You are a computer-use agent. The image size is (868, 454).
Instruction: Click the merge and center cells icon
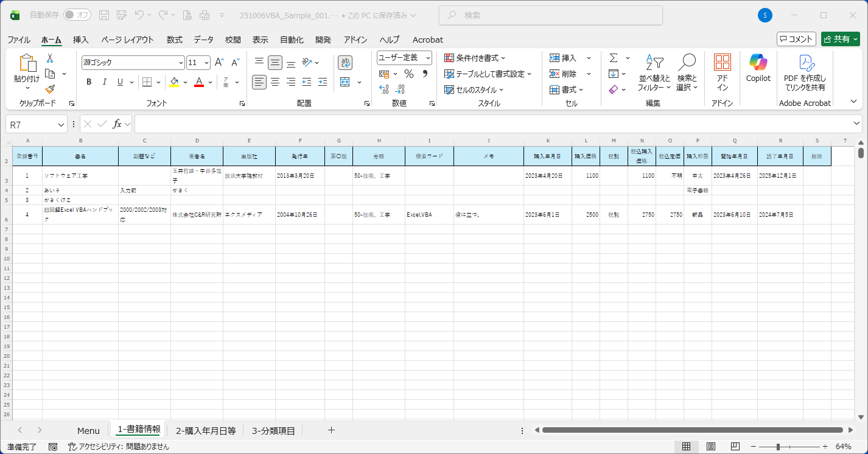click(x=345, y=82)
